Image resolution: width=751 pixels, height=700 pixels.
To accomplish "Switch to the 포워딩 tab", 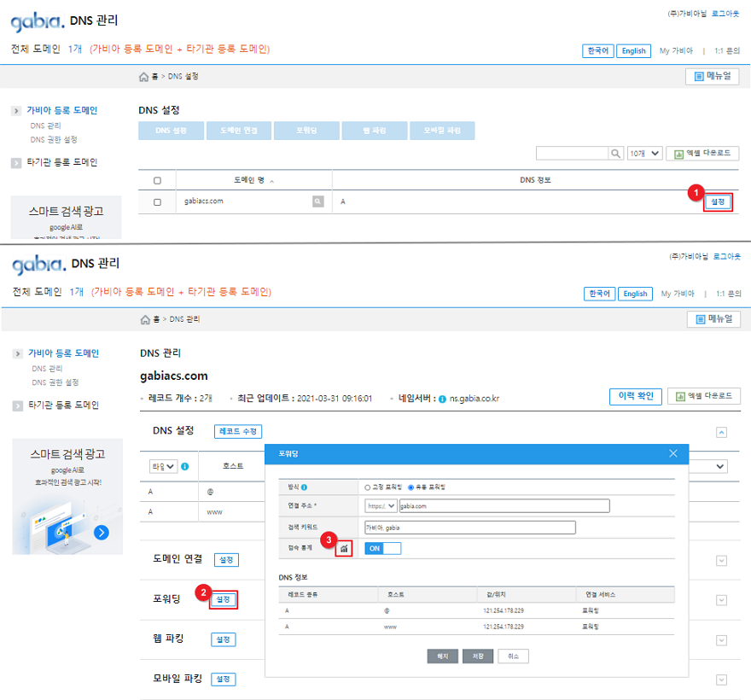I will pyautogui.click(x=306, y=131).
